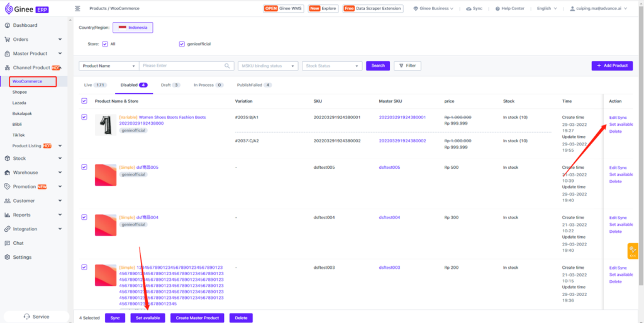Click the Ginee Business diamond icon
The image size is (644, 323).
(x=415, y=9)
